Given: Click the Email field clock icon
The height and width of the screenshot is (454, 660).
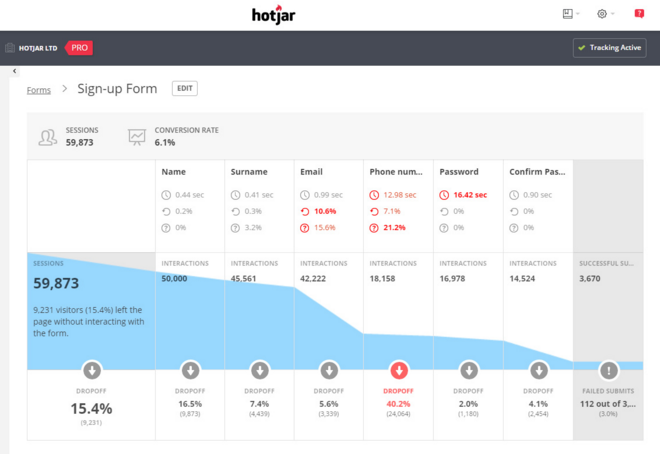Looking at the screenshot, I should [x=305, y=195].
